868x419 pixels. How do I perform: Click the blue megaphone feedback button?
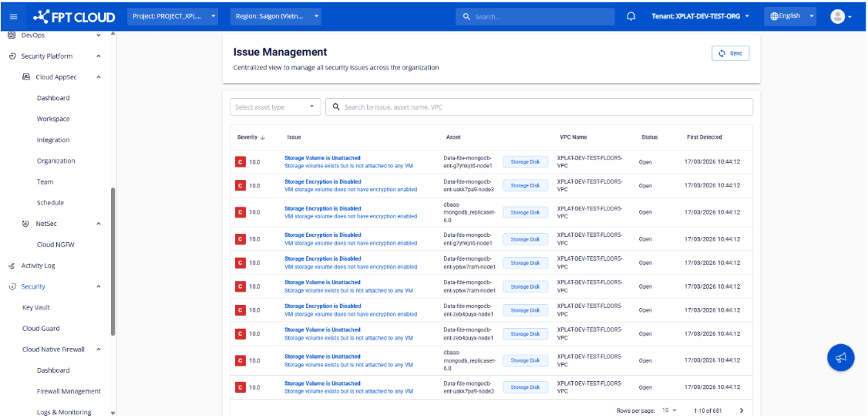[841, 356]
